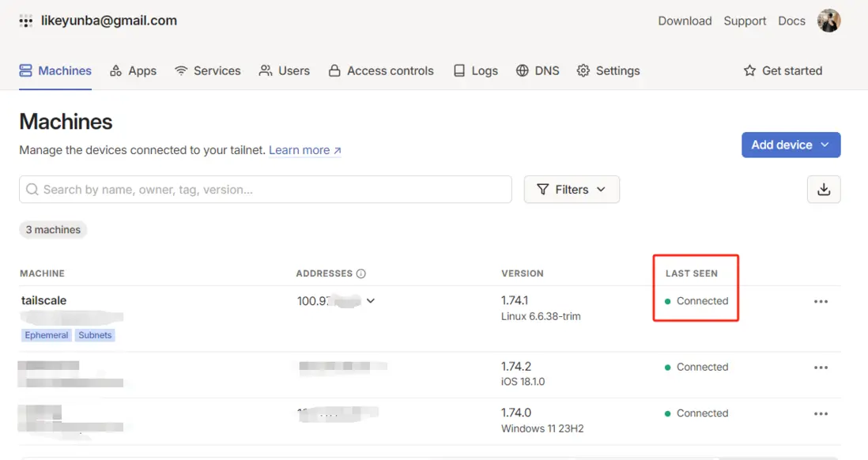The width and height of the screenshot is (868, 460).
Task: Select the Settings tab
Action: [x=608, y=70]
